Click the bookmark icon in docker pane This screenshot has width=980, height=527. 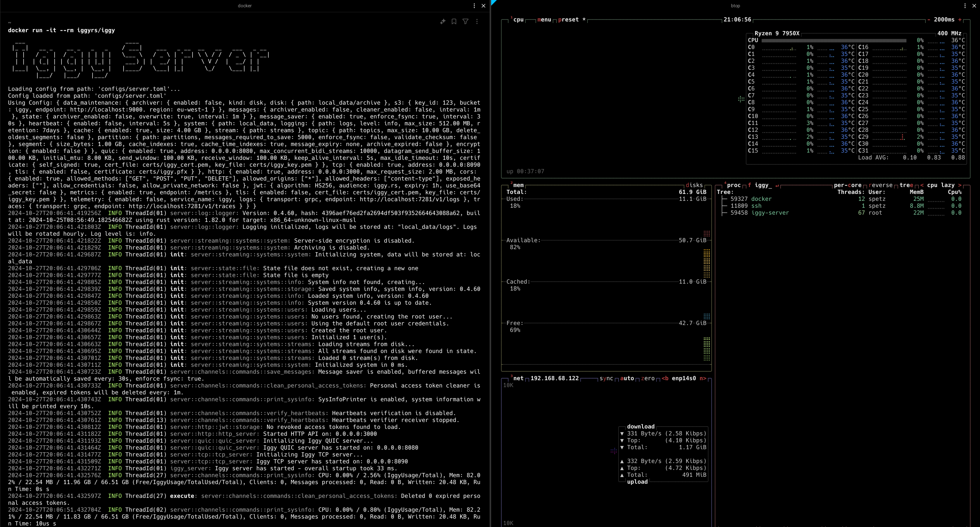click(454, 21)
